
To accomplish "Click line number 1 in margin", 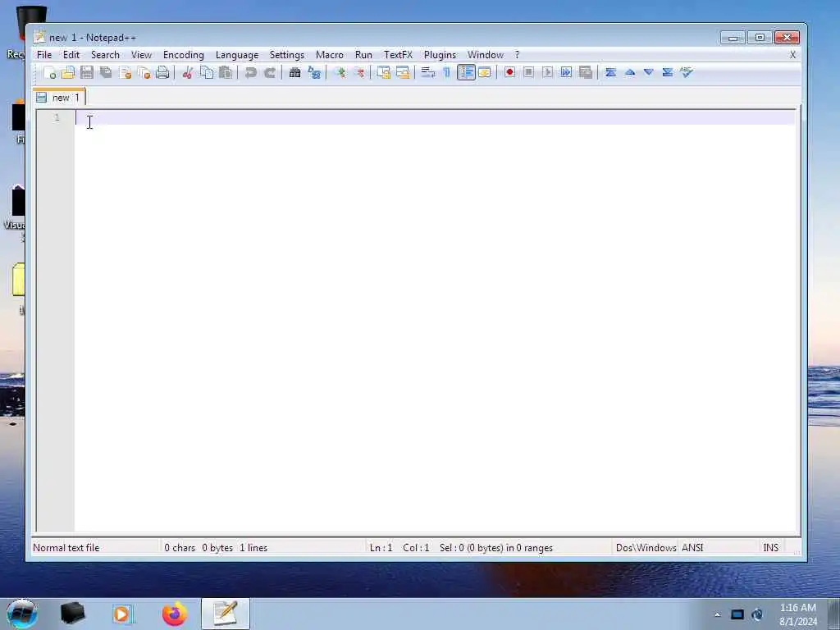I will 57,117.
